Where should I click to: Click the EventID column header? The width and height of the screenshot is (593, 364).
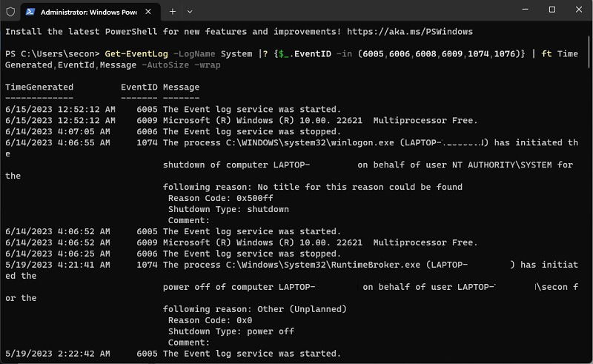[x=139, y=87]
